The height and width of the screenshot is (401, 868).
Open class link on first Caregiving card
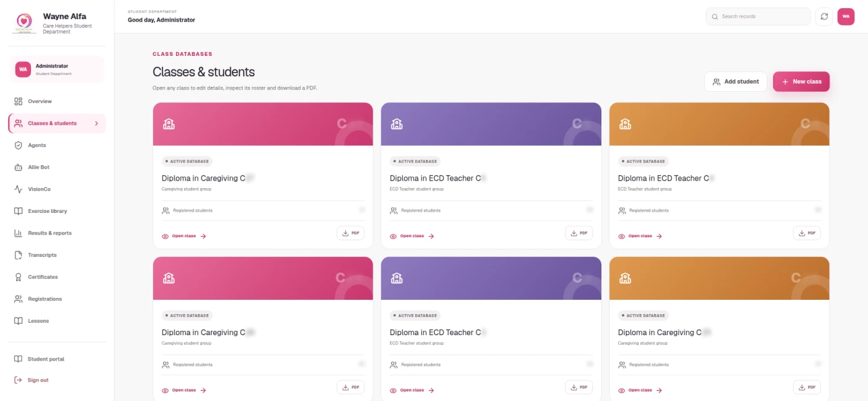[x=184, y=236]
